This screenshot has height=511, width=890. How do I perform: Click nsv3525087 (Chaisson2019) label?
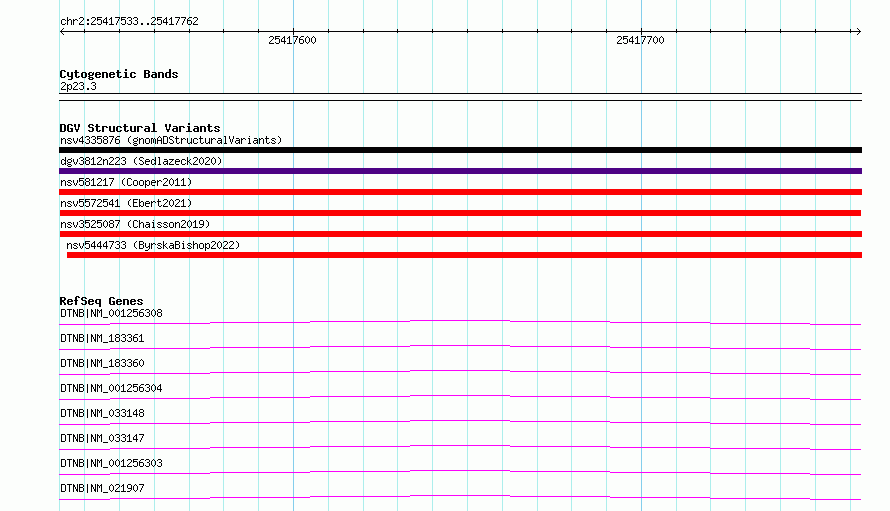click(x=135, y=224)
